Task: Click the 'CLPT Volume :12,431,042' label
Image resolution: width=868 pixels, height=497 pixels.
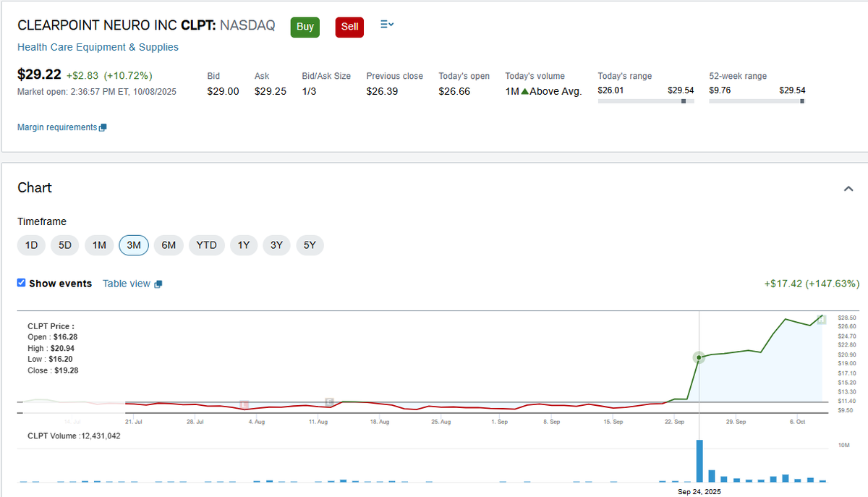Action: 74,436
